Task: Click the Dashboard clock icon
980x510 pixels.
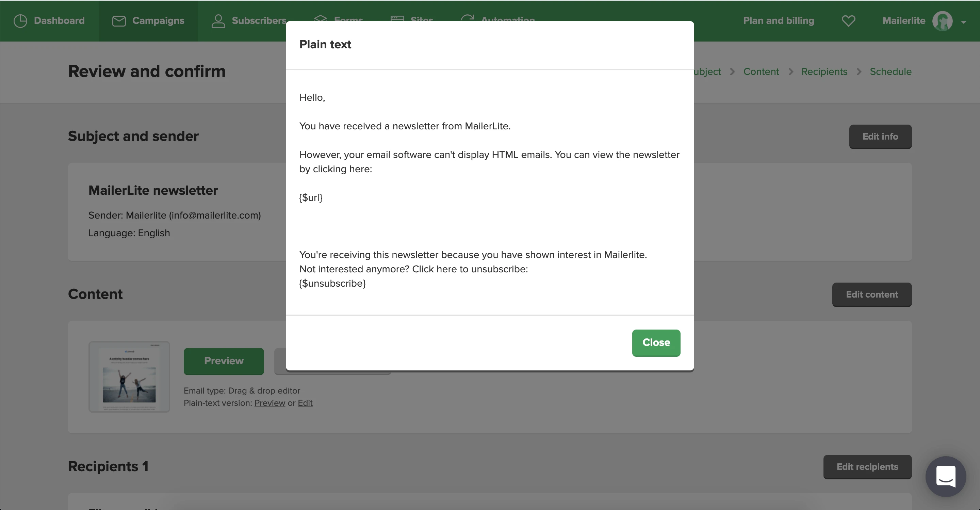Action: (20, 20)
